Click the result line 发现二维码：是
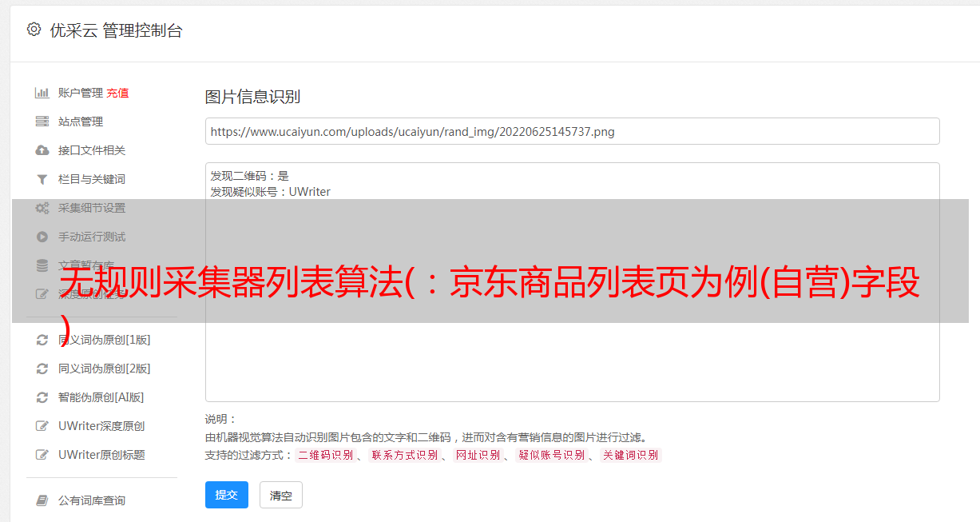The image size is (980, 522). pyautogui.click(x=250, y=176)
